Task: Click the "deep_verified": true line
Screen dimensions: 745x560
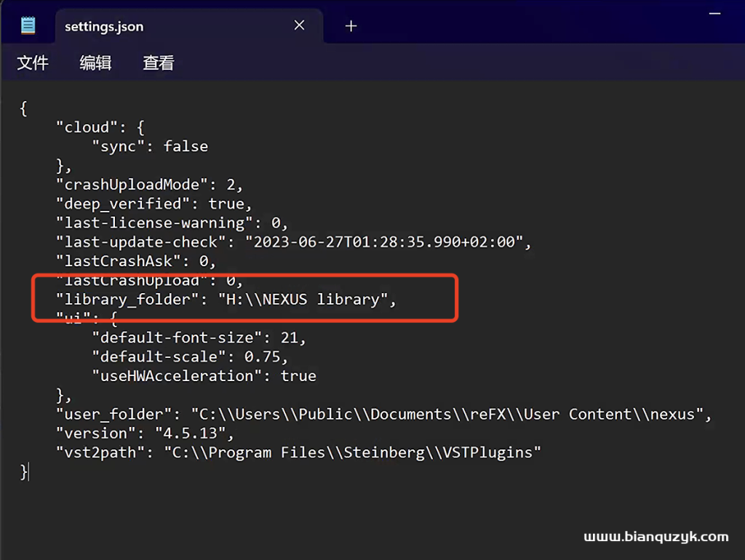Action: (x=154, y=204)
